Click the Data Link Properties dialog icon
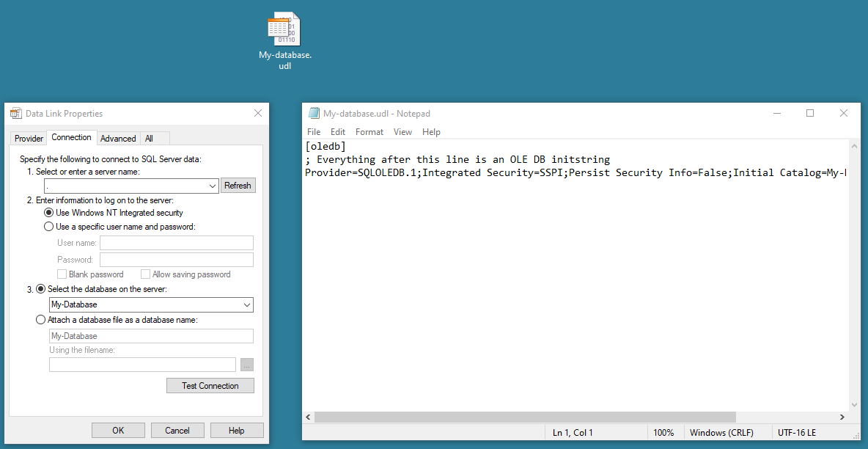 point(13,113)
